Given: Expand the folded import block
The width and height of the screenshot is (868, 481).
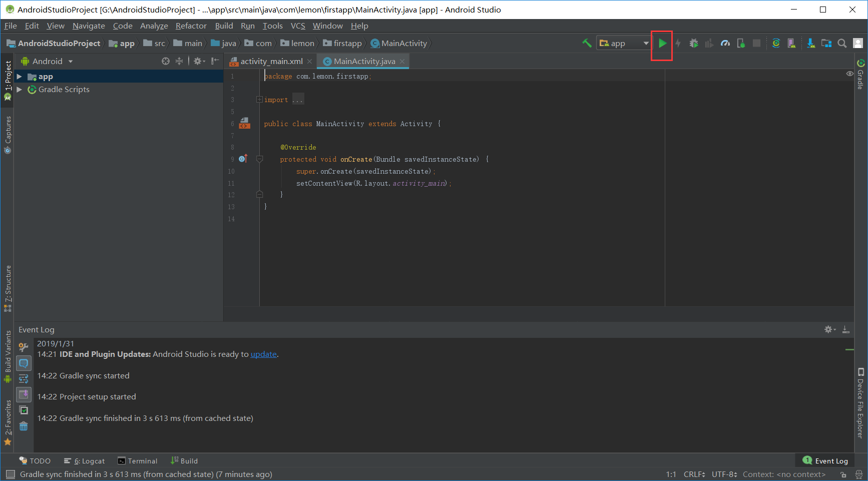Looking at the screenshot, I should pos(259,100).
